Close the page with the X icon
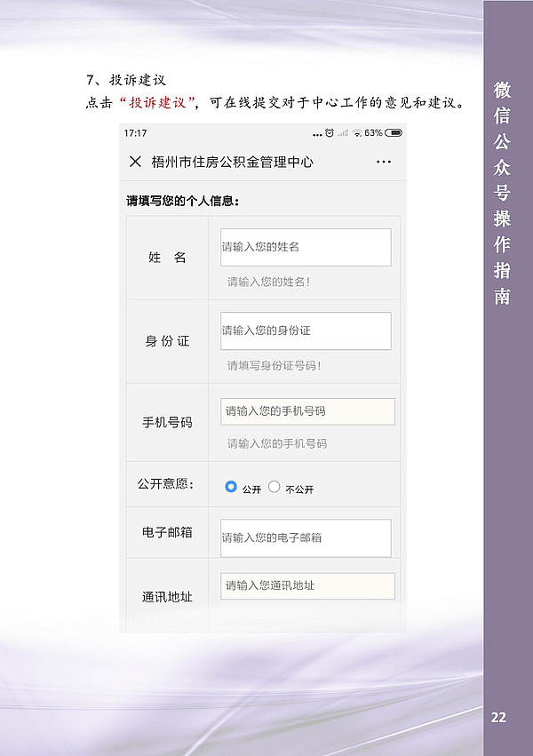 click(135, 162)
